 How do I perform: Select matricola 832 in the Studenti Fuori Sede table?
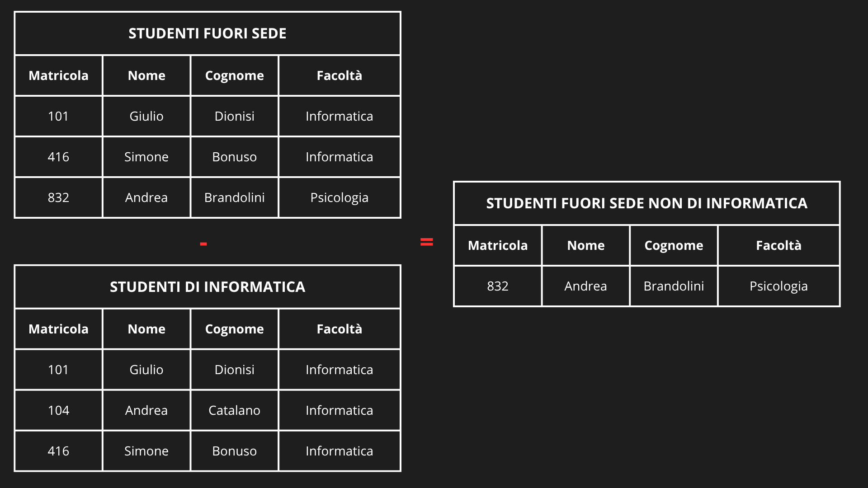[58, 197]
